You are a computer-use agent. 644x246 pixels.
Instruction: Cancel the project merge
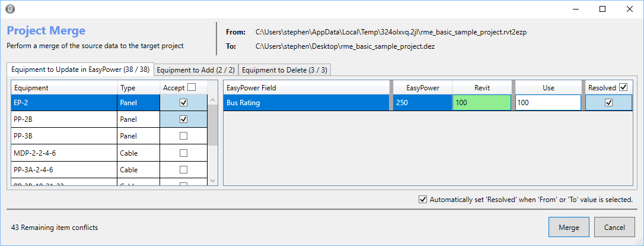click(614, 227)
